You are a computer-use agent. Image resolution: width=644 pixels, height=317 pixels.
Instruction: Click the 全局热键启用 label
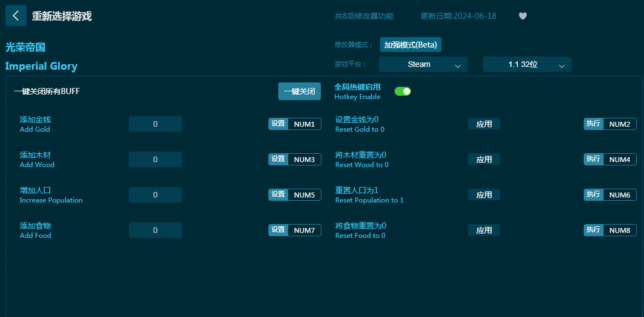[357, 87]
